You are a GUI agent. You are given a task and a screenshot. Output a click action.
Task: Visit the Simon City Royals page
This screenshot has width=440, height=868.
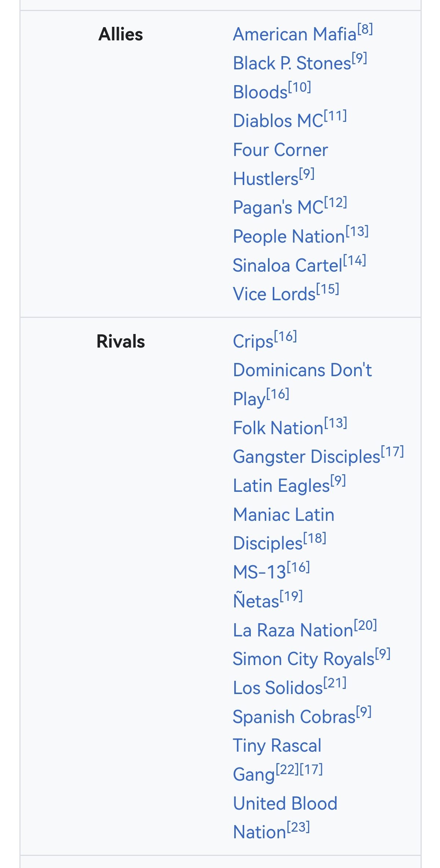pyautogui.click(x=304, y=659)
